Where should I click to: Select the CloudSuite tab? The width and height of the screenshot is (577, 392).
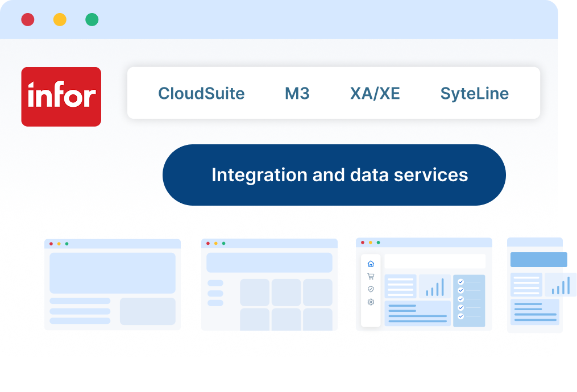[201, 93]
